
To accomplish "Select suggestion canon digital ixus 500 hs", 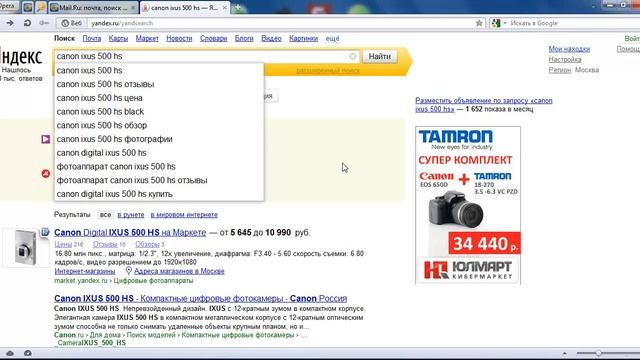I will [159, 153].
